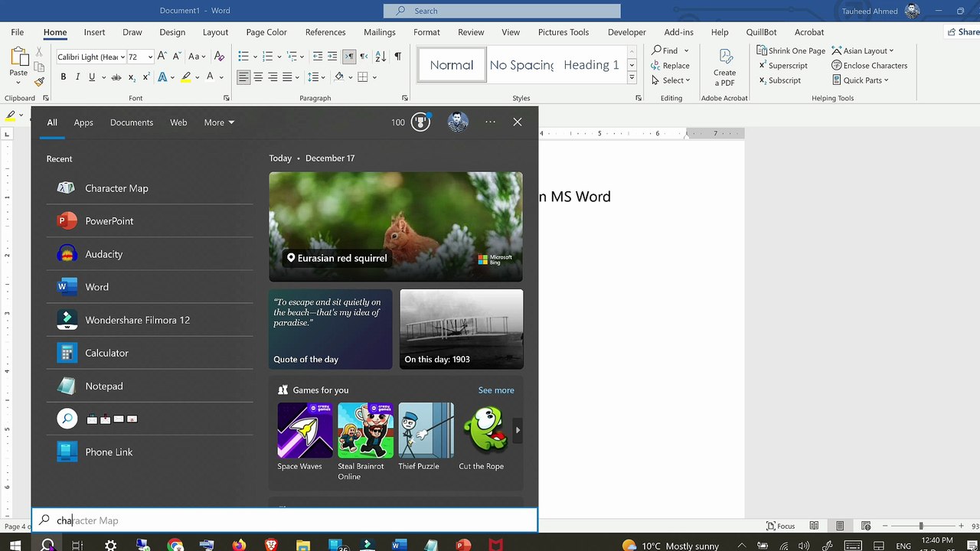Click the Replace command in Editing group

click(x=671, y=66)
